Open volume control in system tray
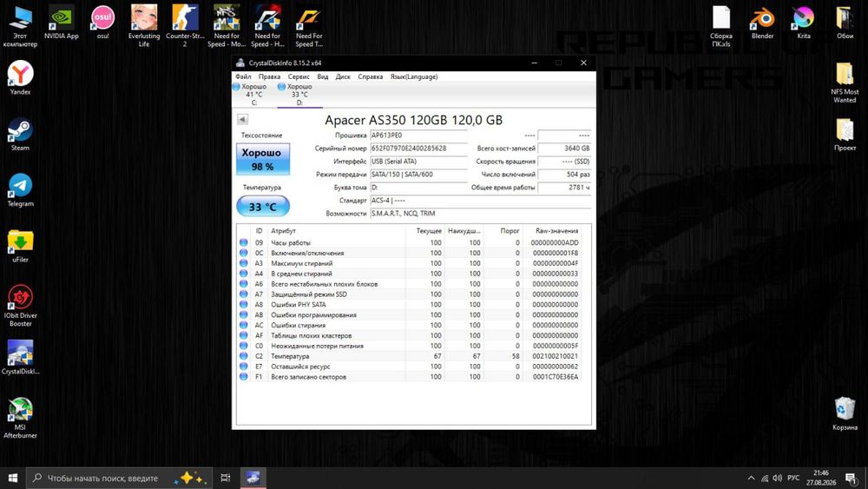Image resolution: width=868 pixels, height=489 pixels. [777, 478]
